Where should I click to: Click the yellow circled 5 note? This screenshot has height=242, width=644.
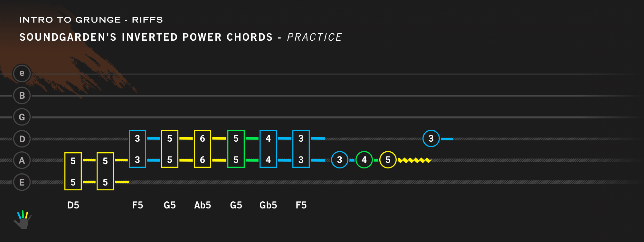(388, 160)
